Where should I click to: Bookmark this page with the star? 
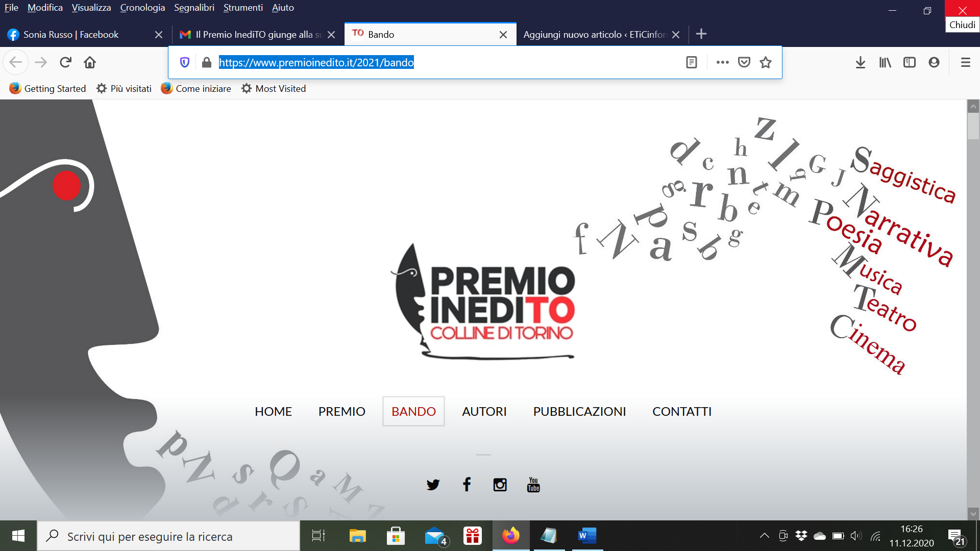[766, 62]
